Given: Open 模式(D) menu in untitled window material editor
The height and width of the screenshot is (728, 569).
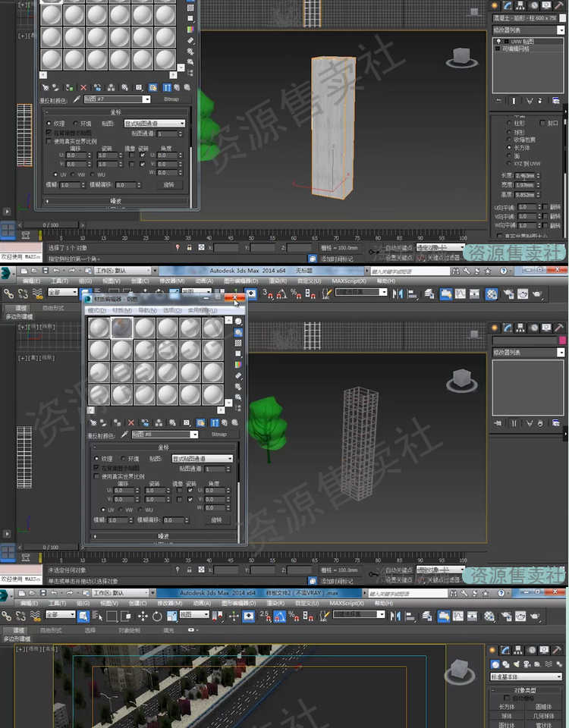Looking at the screenshot, I should (96, 310).
